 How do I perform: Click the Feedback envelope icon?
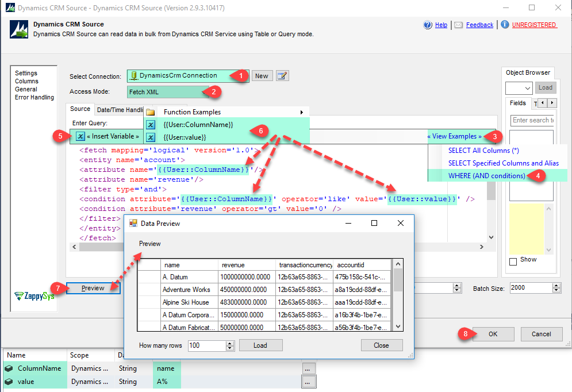(459, 25)
